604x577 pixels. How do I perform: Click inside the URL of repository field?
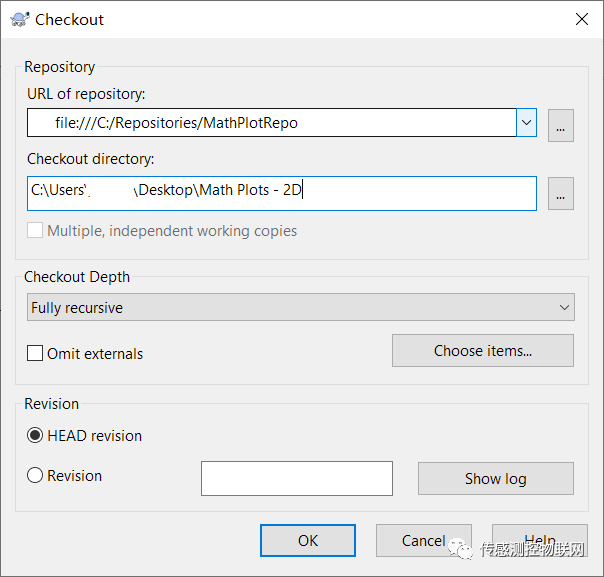pyautogui.click(x=270, y=123)
